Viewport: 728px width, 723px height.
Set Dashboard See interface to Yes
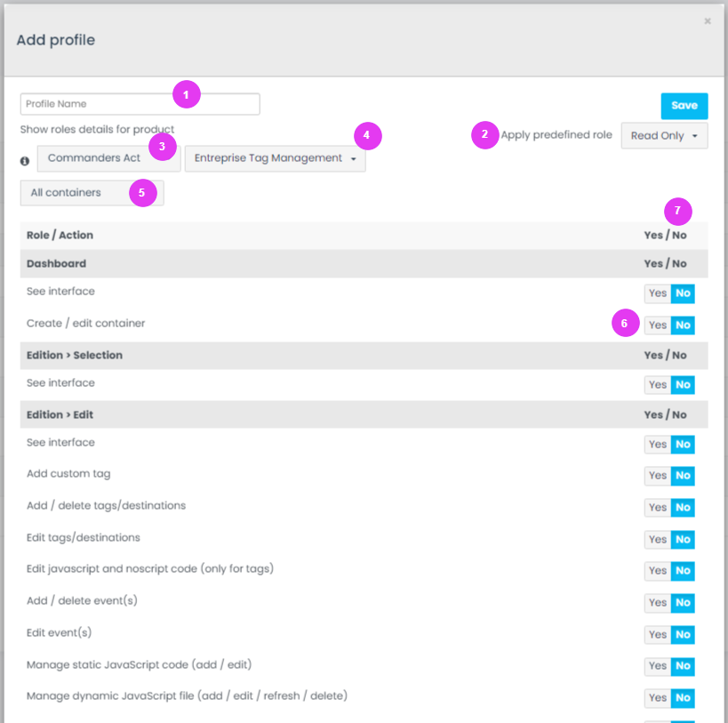(x=658, y=293)
